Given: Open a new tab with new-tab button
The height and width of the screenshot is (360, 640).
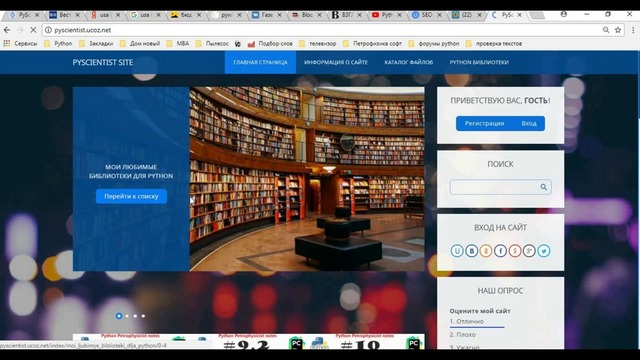Looking at the screenshot, I should pos(537,15).
